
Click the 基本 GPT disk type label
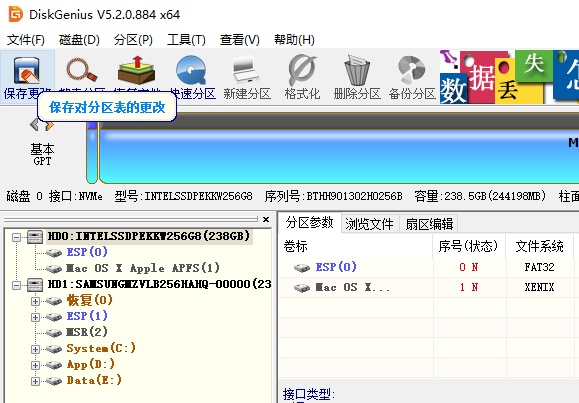(42, 154)
